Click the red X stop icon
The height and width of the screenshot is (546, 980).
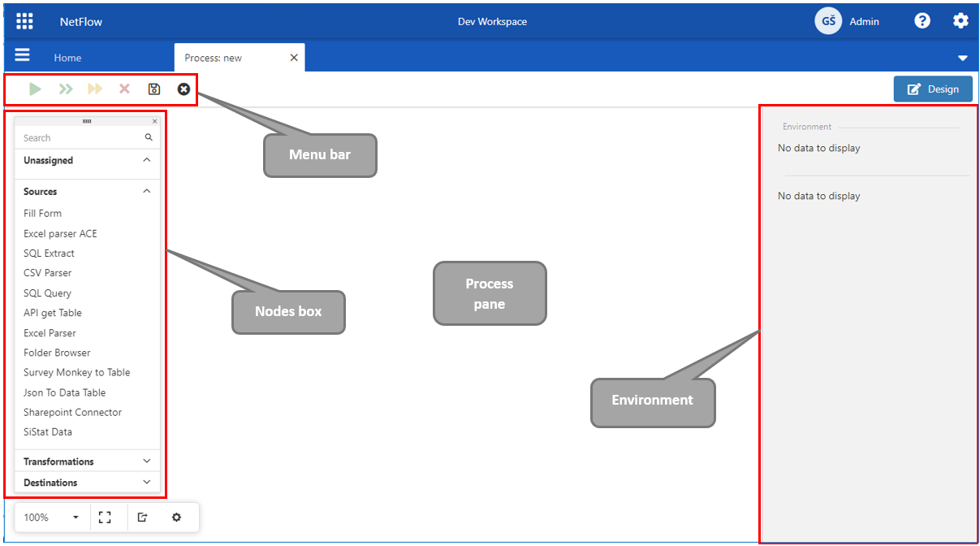coord(124,89)
